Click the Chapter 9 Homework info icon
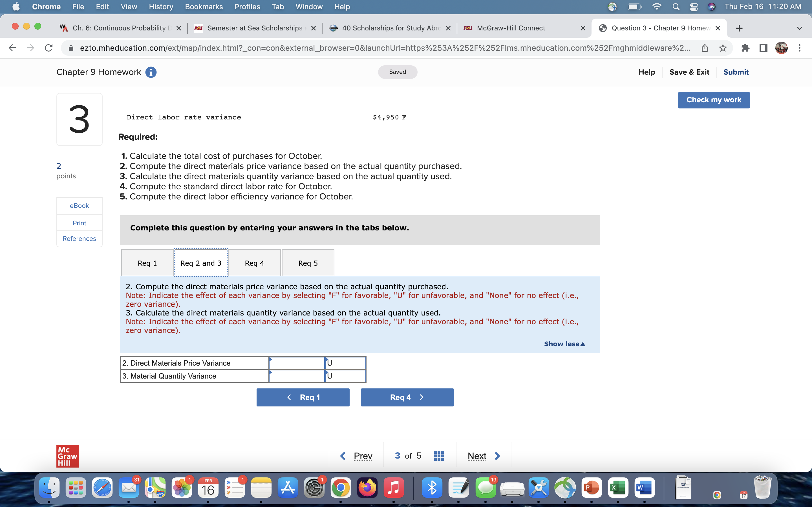This screenshot has height=507, width=812. (151, 72)
